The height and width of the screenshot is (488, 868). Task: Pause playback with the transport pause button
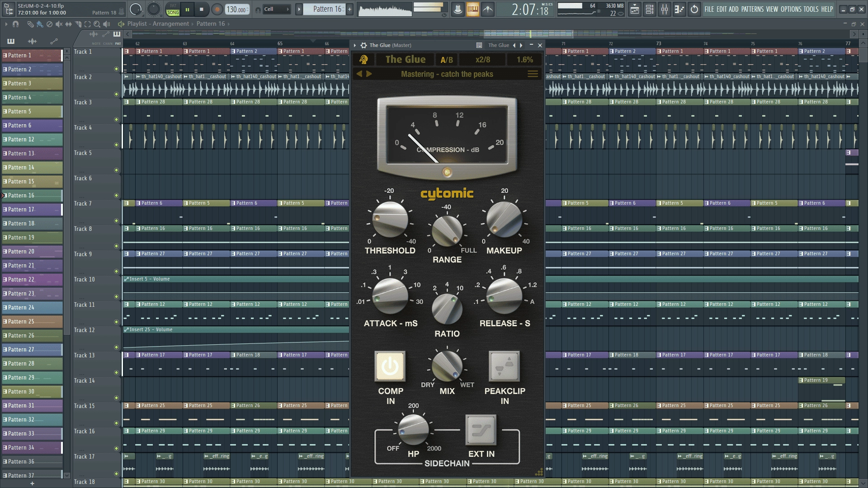[187, 9]
